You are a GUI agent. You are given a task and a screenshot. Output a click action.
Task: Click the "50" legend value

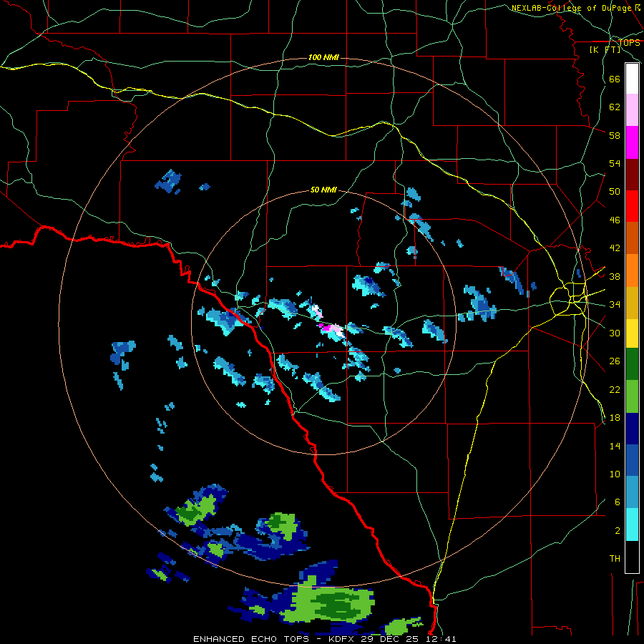pyautogui.click(x=615, y=191)
